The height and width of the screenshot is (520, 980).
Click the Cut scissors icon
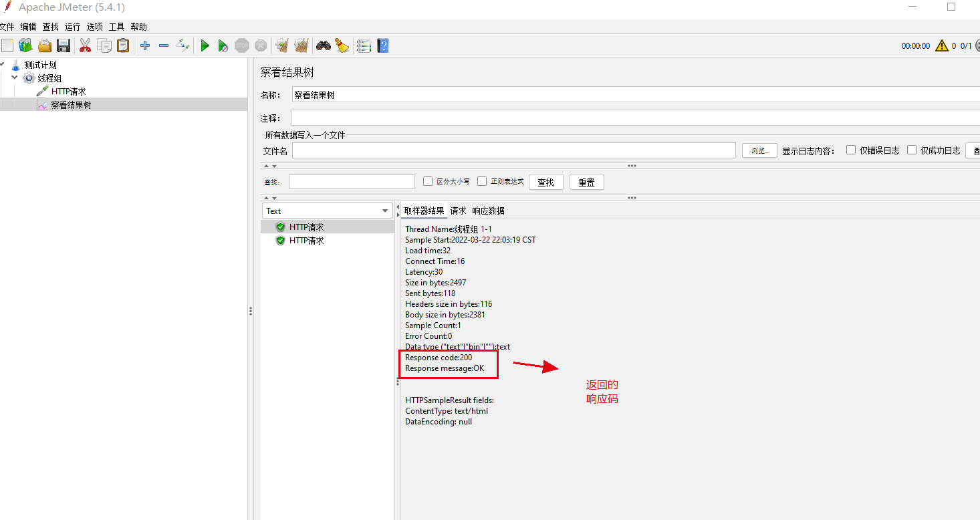[85, 45]
